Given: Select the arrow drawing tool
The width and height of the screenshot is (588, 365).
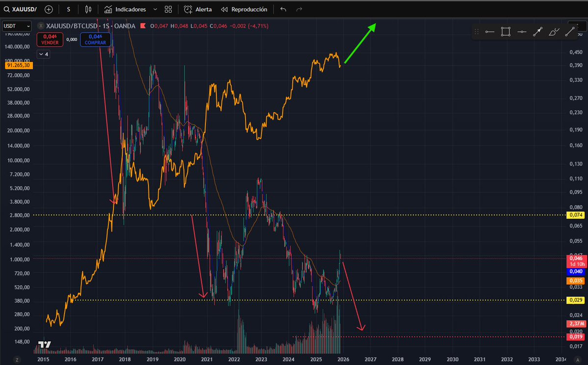Looking at the screenshot, I should [538, 32].
